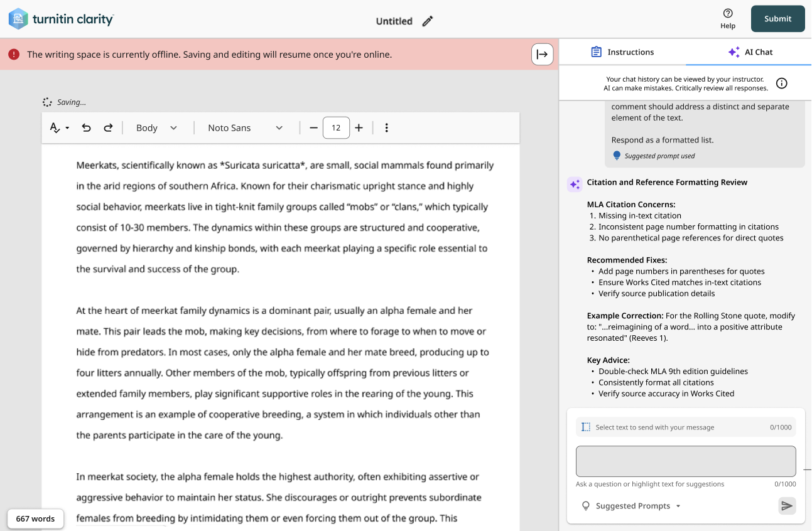Click the first paragraph starting with Meerkats

pos(285,217)
